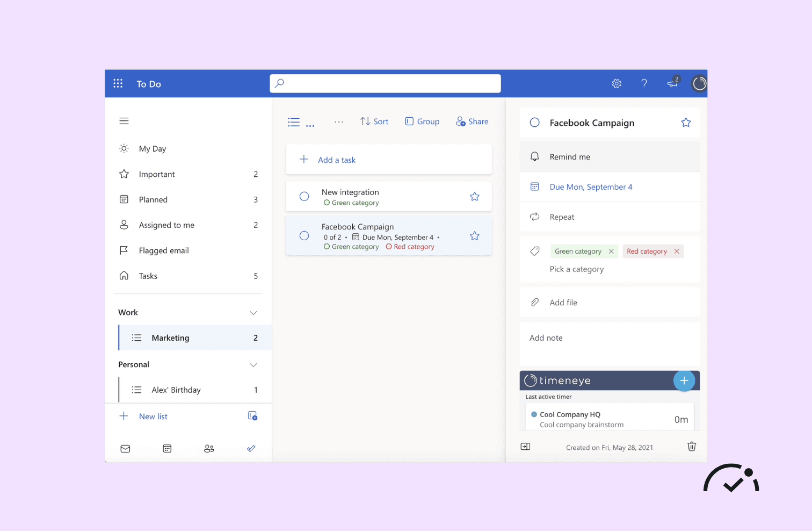
Task: Collapse sidebar with hamburger menu
Action: (x=124, y=121)
